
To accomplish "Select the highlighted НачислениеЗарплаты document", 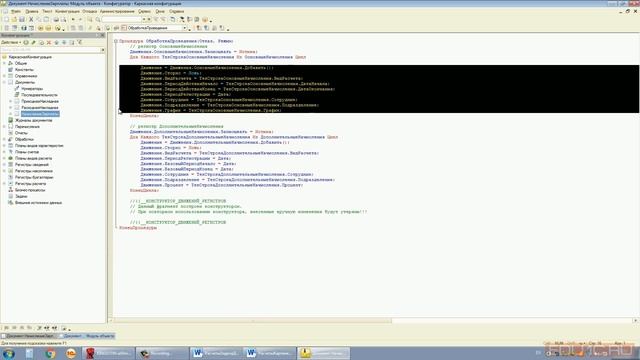I will click(40, 114).
